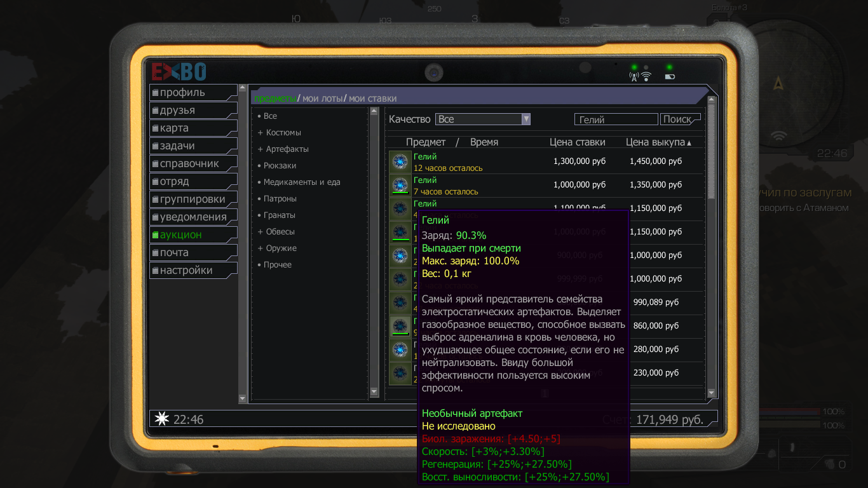Select the Все category
Image resolution: width=868 pixels, height=488 pixels.
(x=270, y=116)
